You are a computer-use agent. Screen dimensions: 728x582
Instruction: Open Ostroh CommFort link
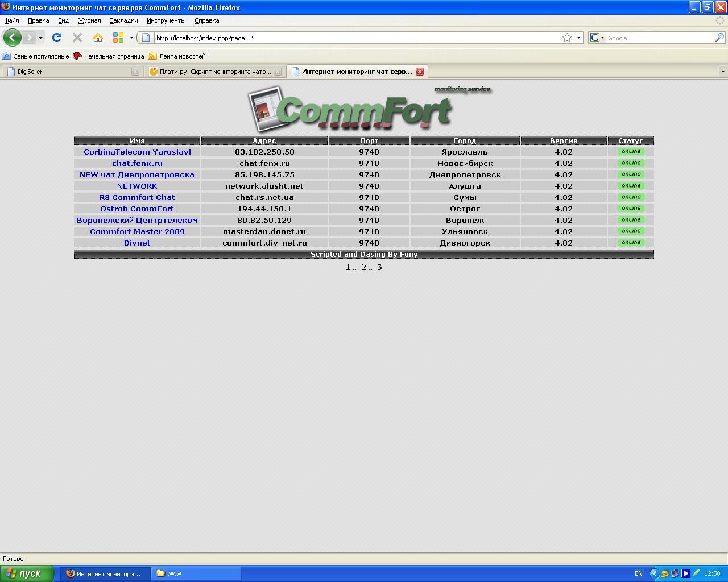[x=137, y=209]
